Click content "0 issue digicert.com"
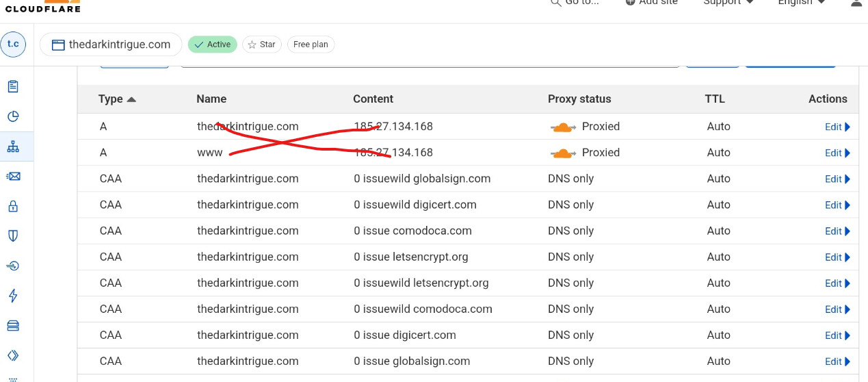This screenshot has width=868, height=382. [x=405, y=335]
